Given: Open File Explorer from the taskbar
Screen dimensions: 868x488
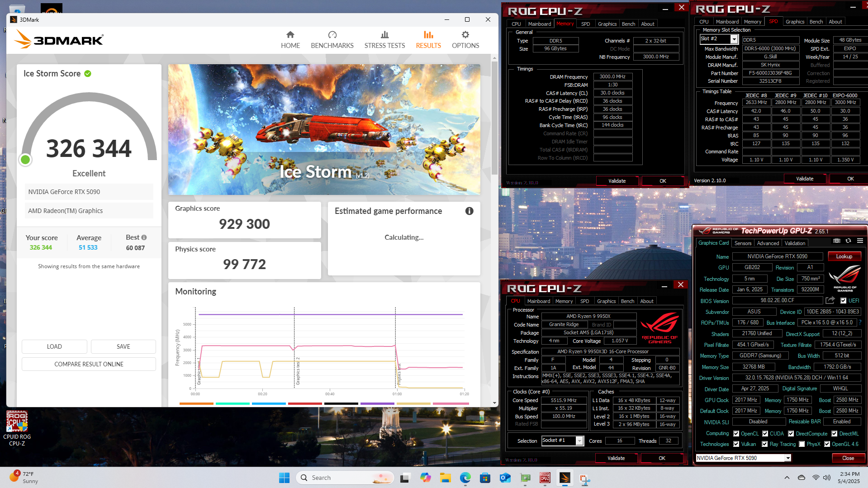Looking at the screenshot, I should (445, 478).
